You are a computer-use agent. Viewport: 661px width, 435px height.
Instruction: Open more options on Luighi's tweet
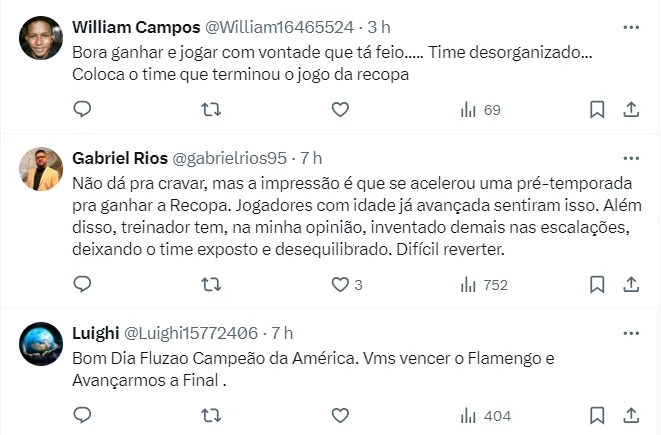click(x=631, y=332)
